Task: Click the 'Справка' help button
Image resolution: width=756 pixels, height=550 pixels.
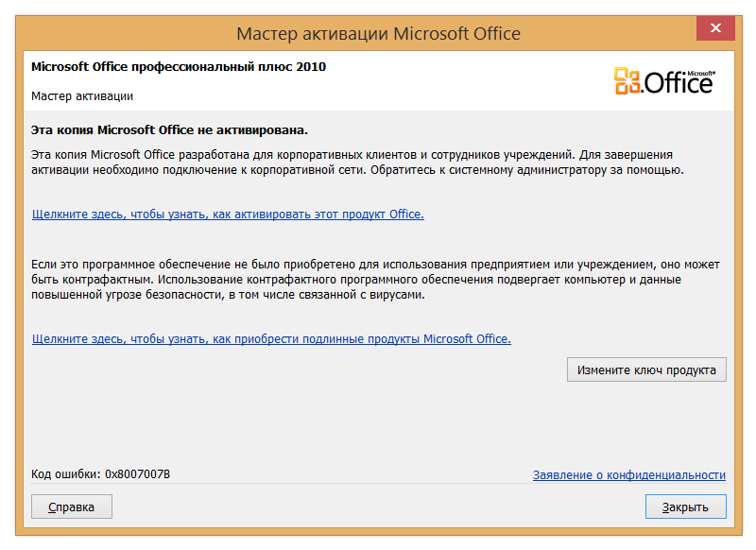Action: [x=72, y=507]
